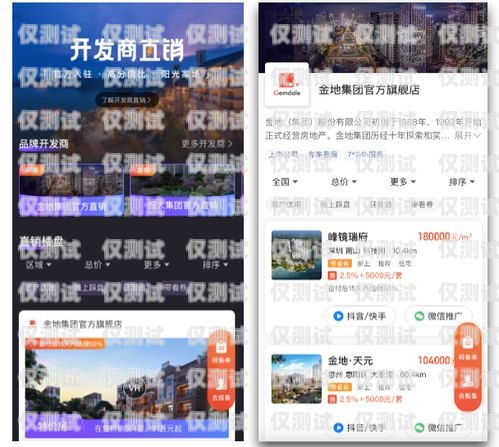Open the 峰镜瑞府 listing thumbnail
Screen dimensions: 499x447
point(297,255)
